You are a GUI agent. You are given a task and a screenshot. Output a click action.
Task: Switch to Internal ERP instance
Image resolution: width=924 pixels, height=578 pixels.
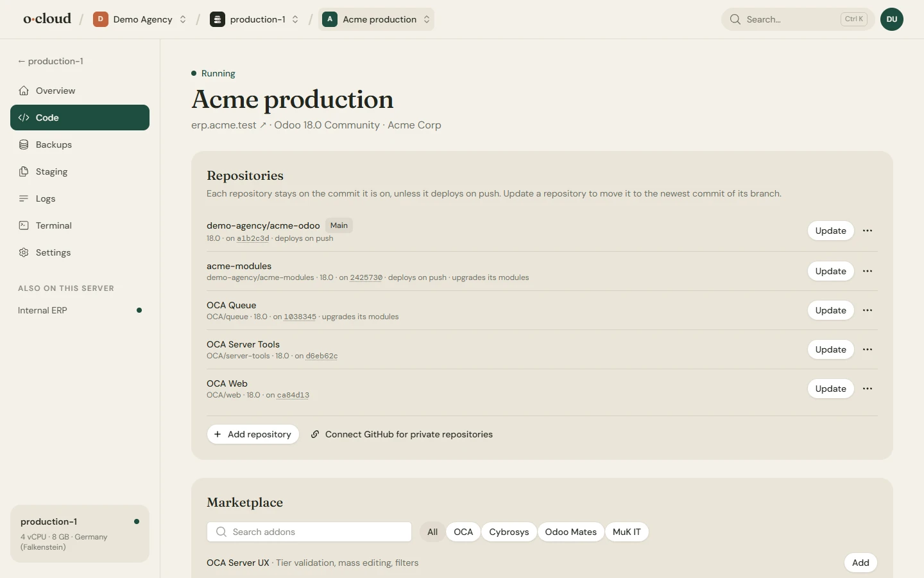click(x=80, y=310)
